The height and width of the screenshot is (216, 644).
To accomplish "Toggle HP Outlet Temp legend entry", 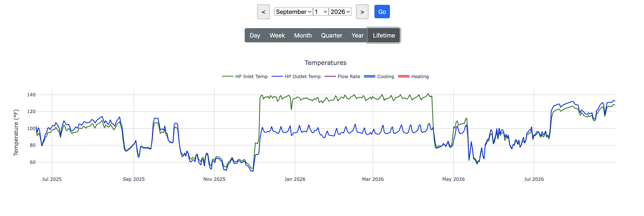I will point(296,76).
